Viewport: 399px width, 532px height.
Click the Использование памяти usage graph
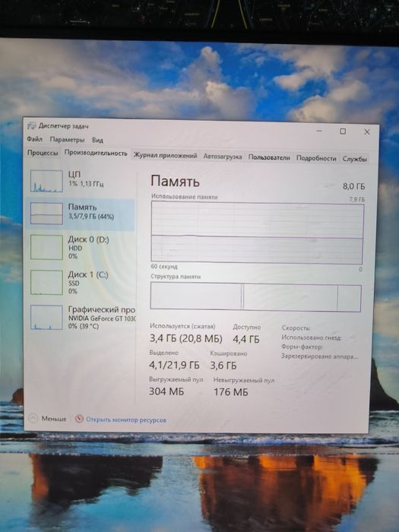[257, 233]
